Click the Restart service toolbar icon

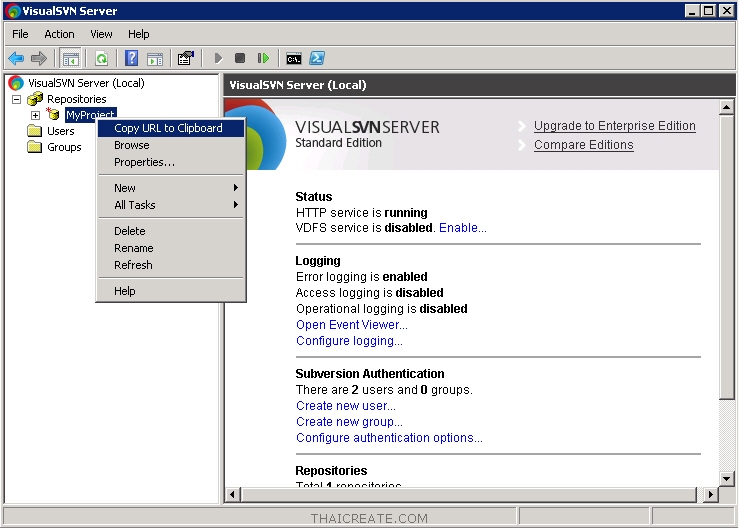[263, 58]
